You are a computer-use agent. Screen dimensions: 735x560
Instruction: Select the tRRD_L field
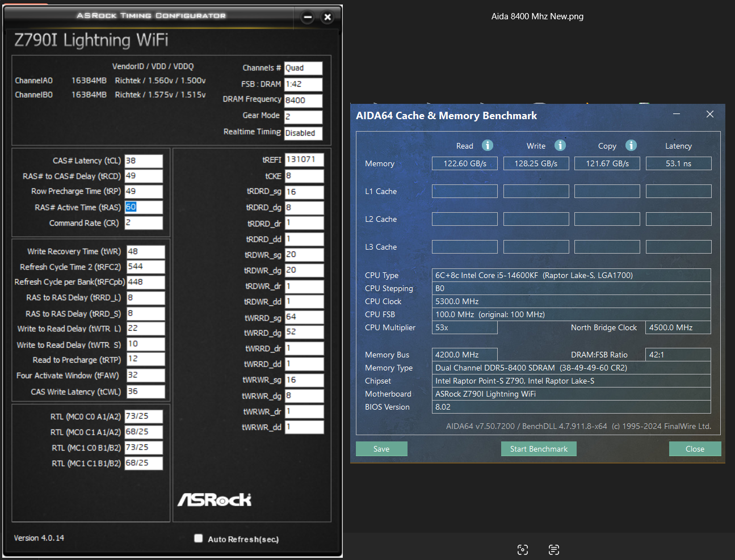point(146,297)
